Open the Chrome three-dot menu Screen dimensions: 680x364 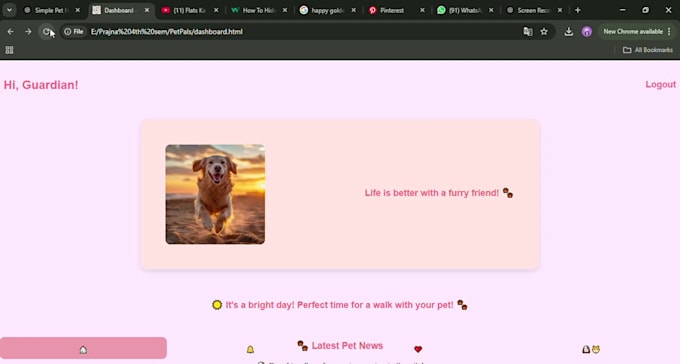coord(669,32)
